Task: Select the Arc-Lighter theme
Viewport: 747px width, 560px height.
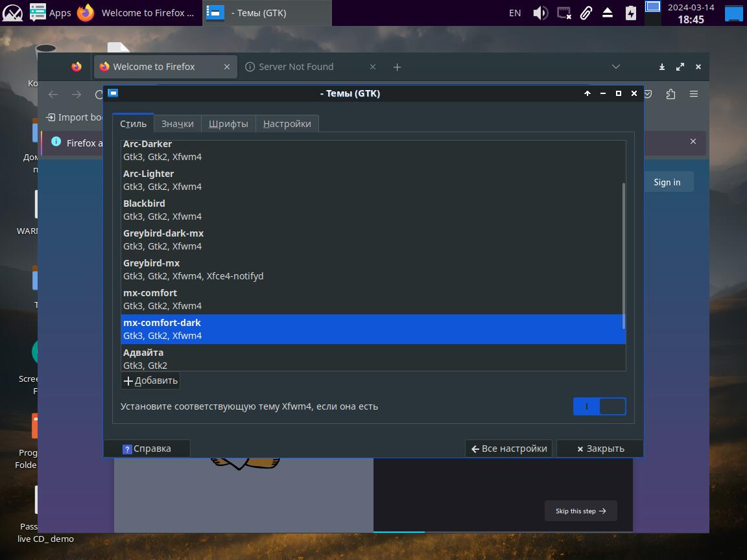Action: tap(373, 180)
